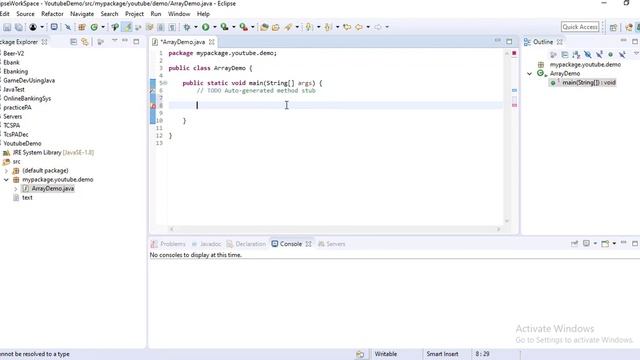Toggle Mark Occurrences toolbar button
The height and width of the screenshot is (360, 640).
pos(127,27)
